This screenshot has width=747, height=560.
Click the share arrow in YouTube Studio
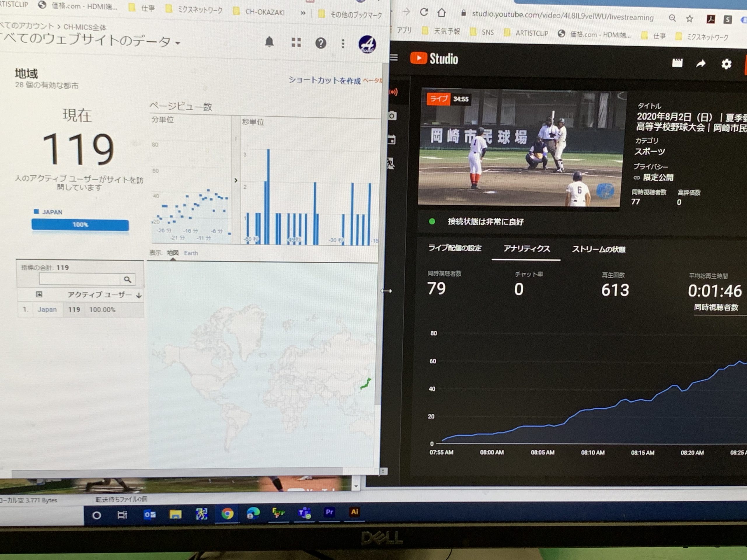(x=701, y=64)
